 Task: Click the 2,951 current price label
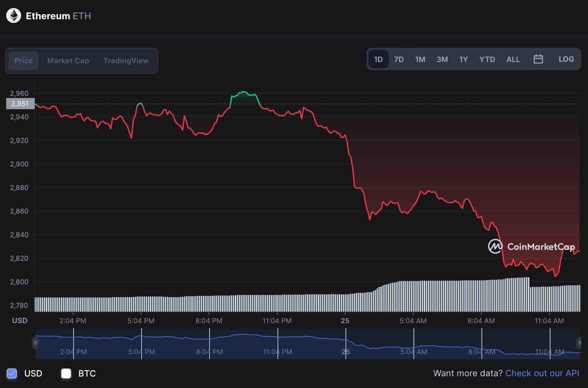[20, 104]
